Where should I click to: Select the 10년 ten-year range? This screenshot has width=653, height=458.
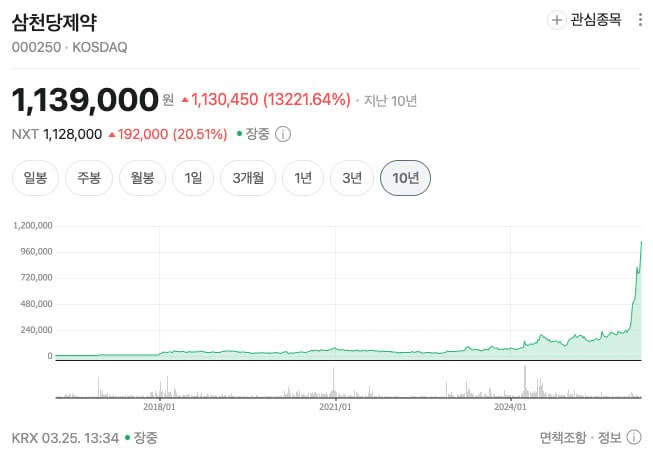pyautogui.click(x=405, y=179)
